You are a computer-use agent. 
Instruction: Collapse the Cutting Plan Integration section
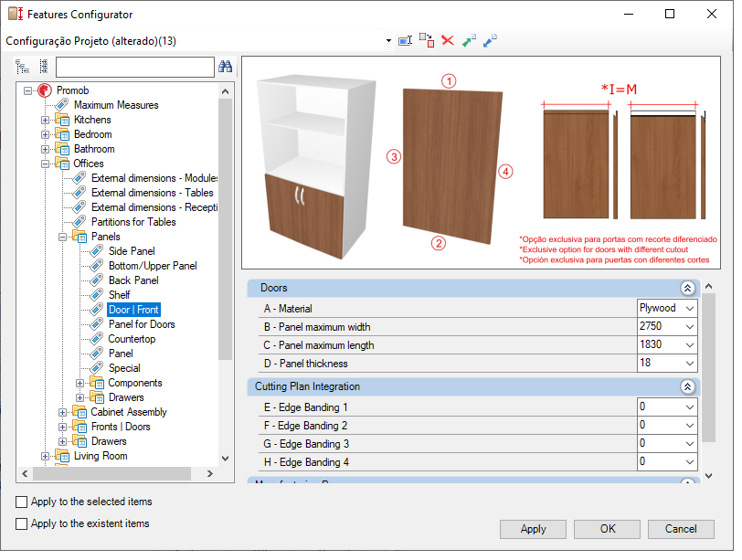(x=687, y=387)
